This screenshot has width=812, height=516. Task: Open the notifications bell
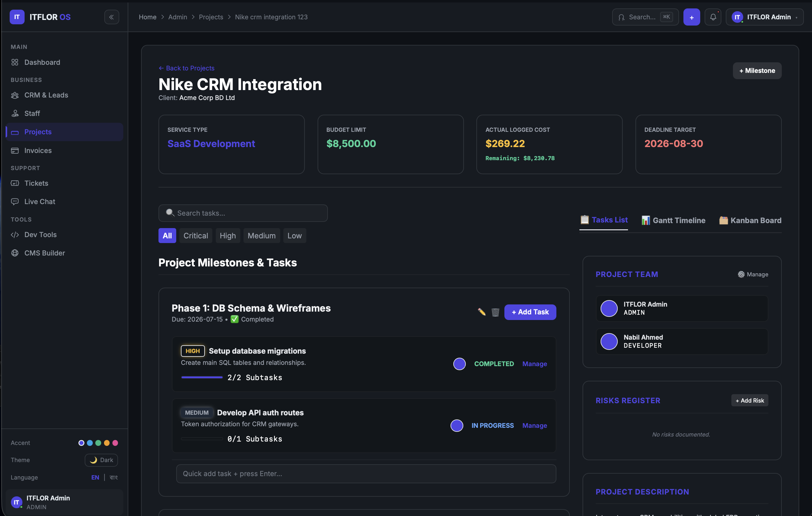tap(713, 17)
